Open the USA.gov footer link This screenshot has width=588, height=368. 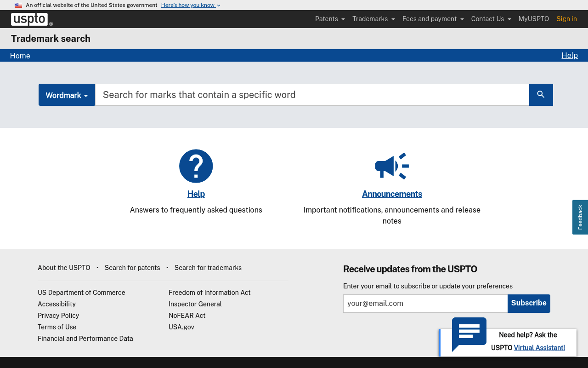[x=181, y=327]
